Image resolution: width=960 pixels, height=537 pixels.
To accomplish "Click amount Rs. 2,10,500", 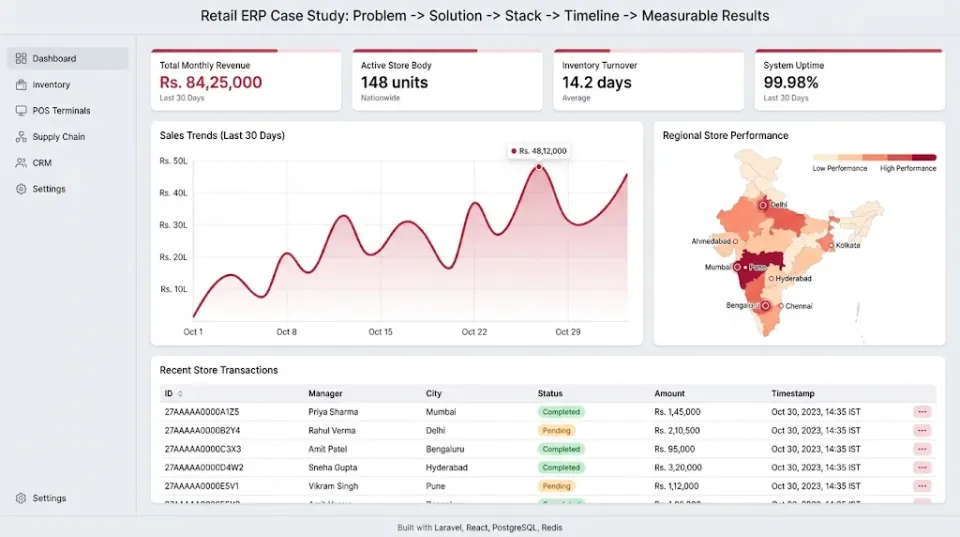I will pyautogui.click(x=677, y=430).
